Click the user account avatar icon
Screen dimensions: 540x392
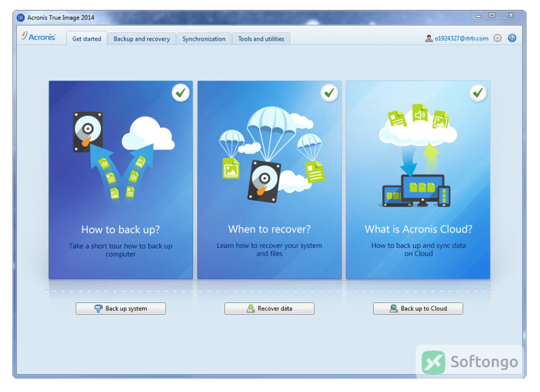pos(429,38)
